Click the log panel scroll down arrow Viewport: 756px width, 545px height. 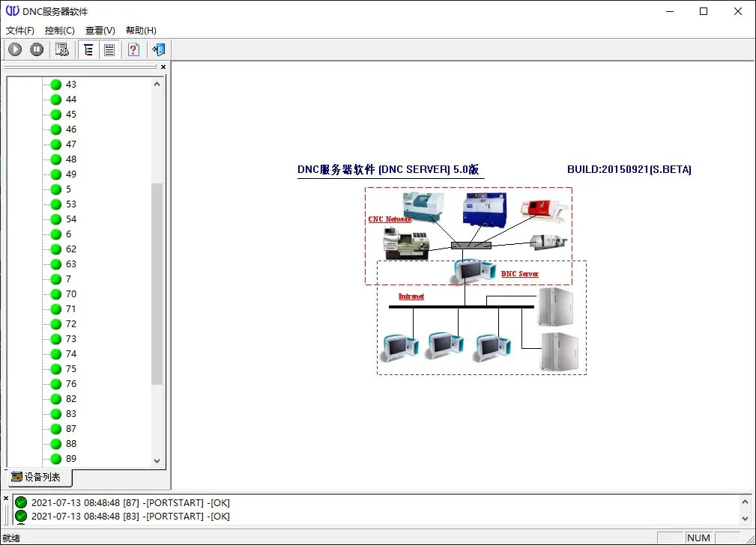[x=745, y=519]
